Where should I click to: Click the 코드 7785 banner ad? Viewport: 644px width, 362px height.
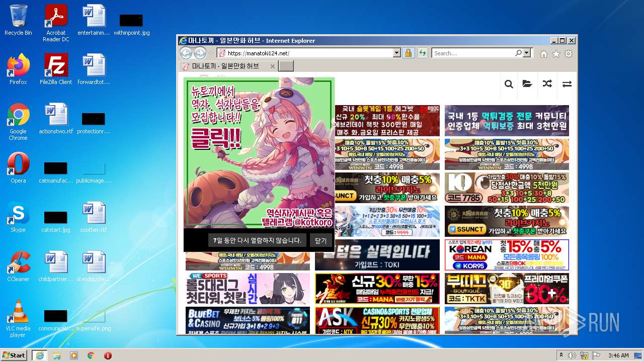click(507, 188)
